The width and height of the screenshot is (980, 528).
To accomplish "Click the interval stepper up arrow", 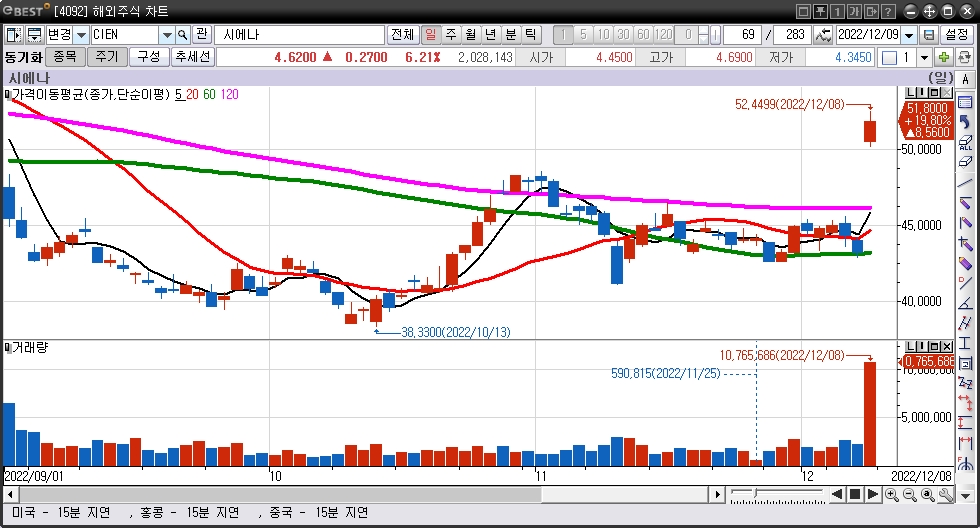I will (x=704, y=30).
